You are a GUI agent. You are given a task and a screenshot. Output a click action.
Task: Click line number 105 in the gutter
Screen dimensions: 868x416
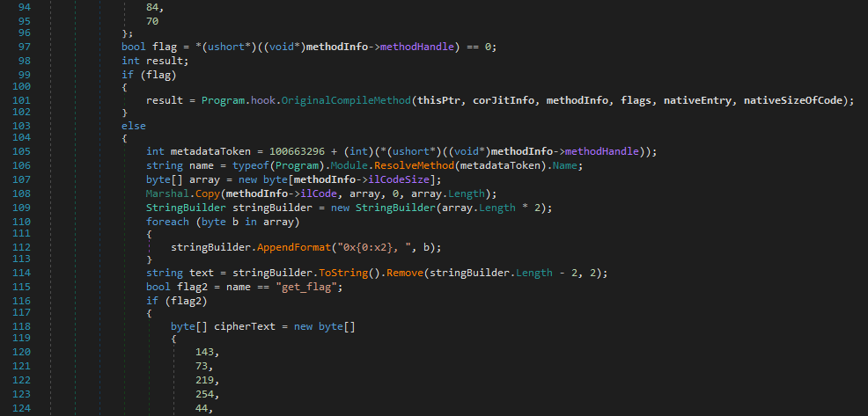click(20, 151)
